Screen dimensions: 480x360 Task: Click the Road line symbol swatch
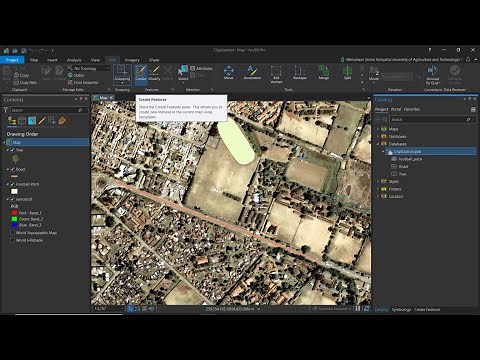[x=14, y=176]
